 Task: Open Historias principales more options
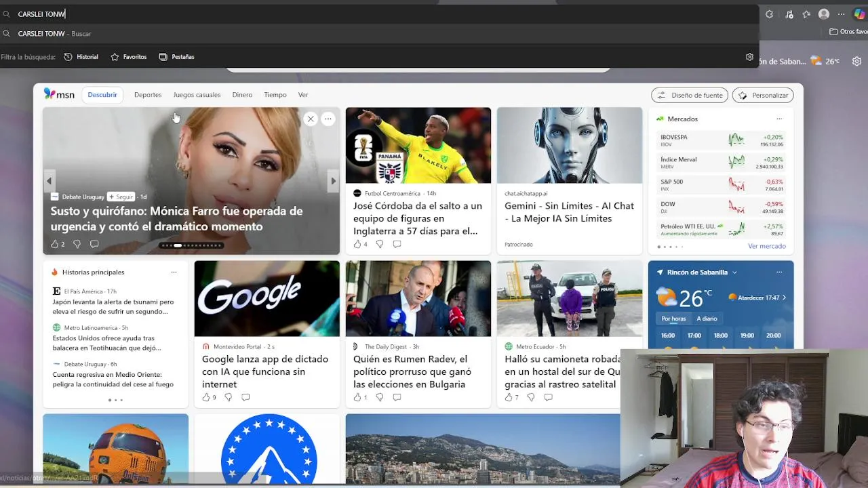174,272
